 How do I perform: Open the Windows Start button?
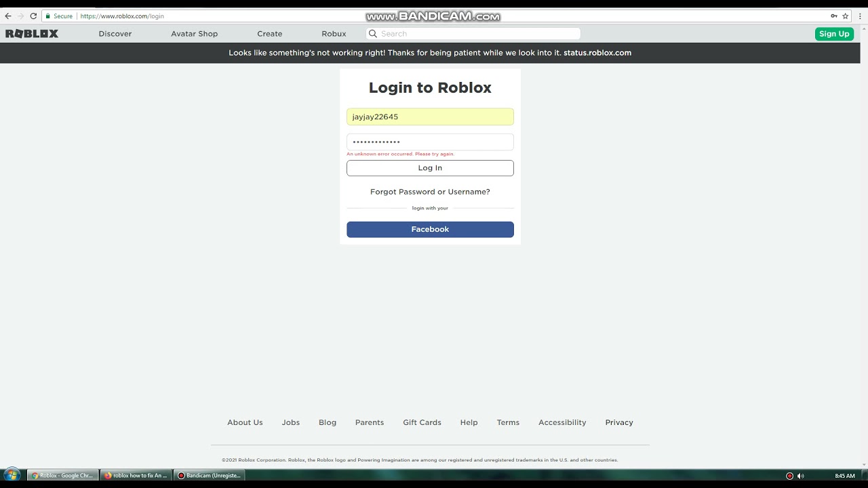(12, 475)
